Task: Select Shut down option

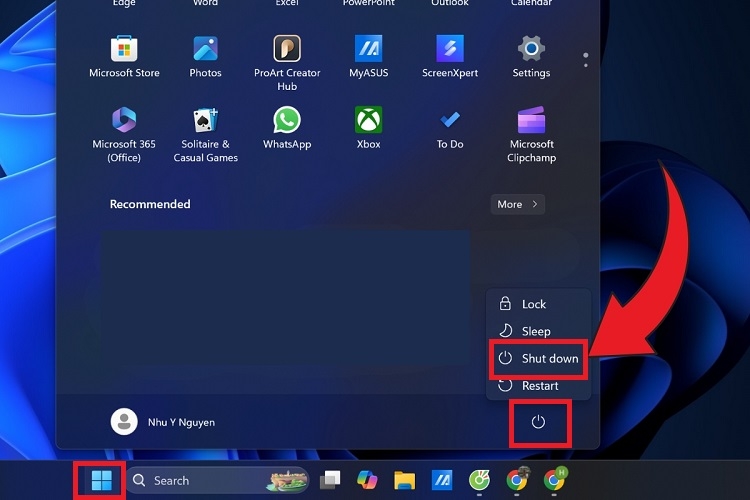Action: [538, 358]
